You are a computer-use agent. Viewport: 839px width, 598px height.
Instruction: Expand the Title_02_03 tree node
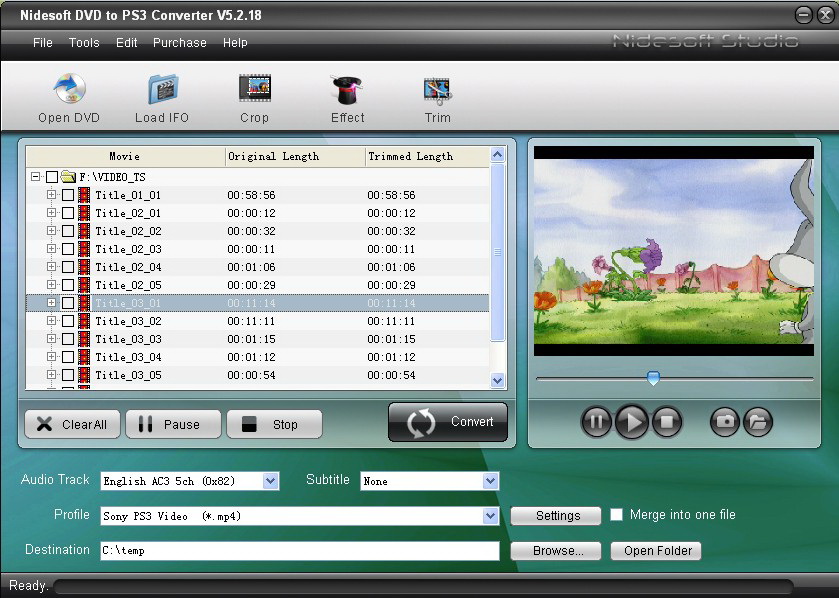pyautogui.click(x=52, y=249)
